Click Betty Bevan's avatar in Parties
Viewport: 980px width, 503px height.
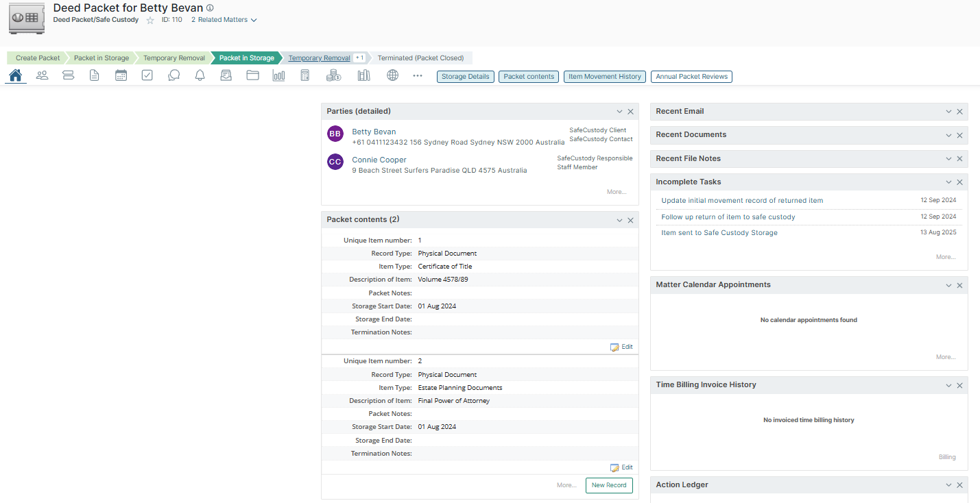[335, 134]
